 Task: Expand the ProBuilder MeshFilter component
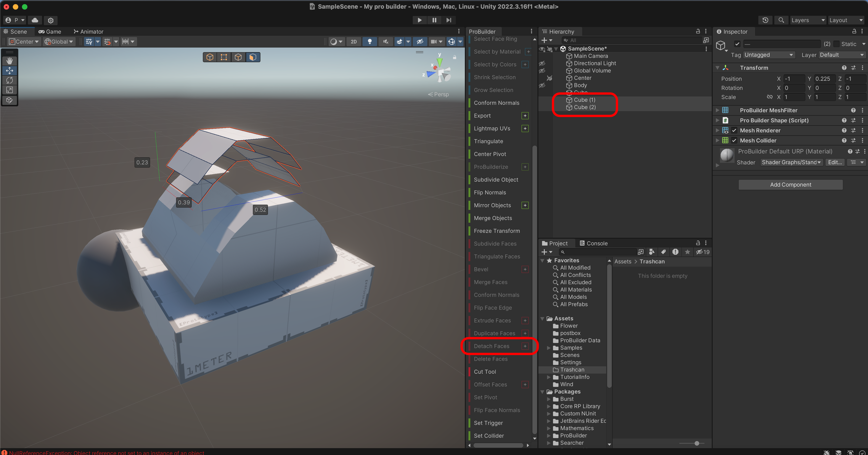point(717,110)
